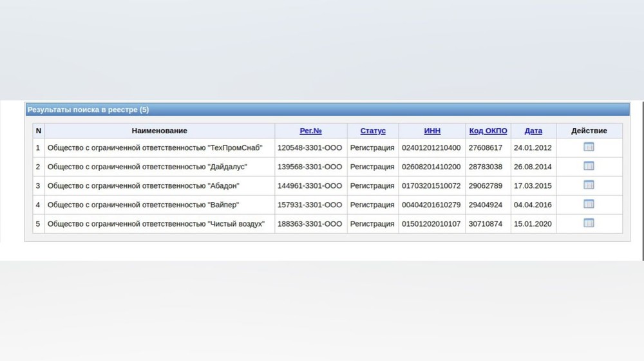644x361 pixels.
Task: Click the "Результаты поиска в реестре" panel header
Action: [88, 109]
